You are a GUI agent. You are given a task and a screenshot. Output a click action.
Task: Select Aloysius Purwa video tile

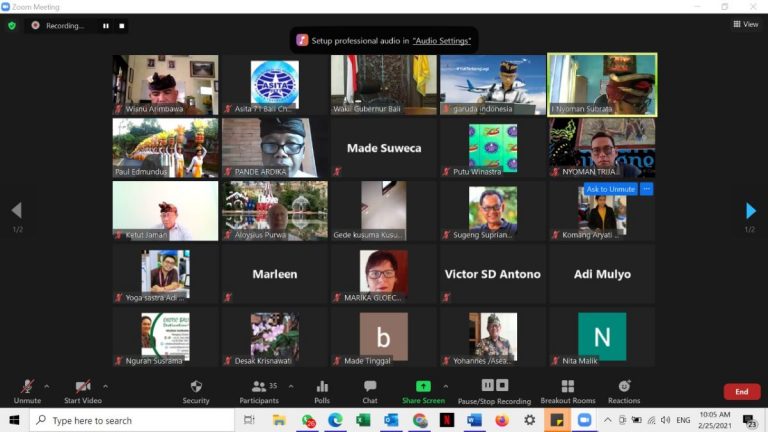[275, 211]
